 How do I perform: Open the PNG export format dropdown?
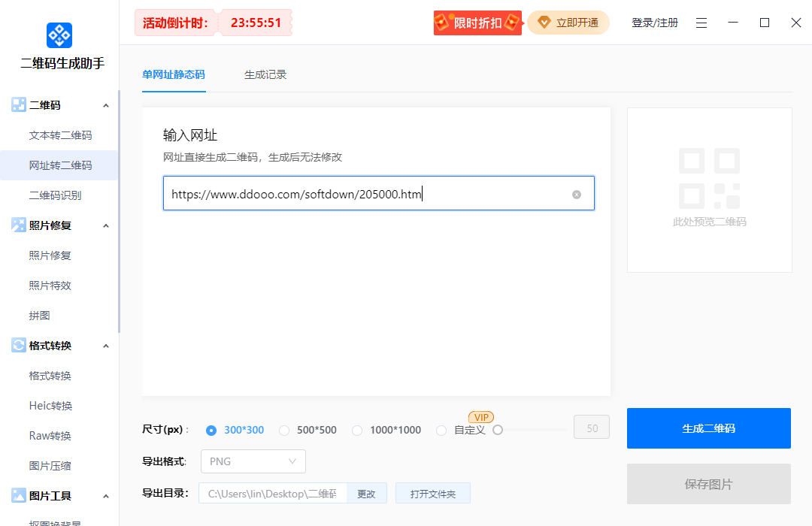pyautogui.click(x=253, y=461)
